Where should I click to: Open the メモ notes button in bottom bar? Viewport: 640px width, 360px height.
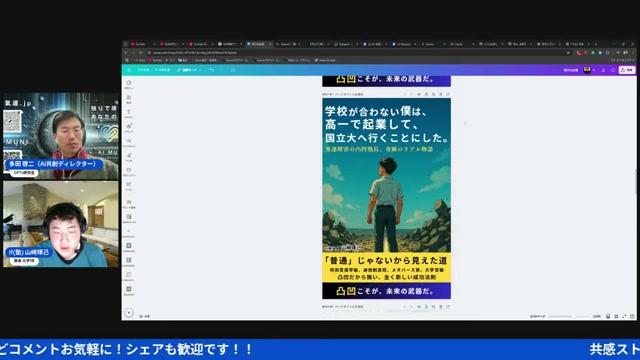[x=144, y=316]
